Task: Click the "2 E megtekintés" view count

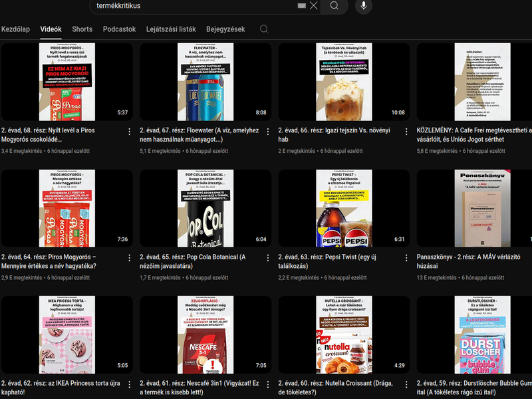Action: click(297, 151)
